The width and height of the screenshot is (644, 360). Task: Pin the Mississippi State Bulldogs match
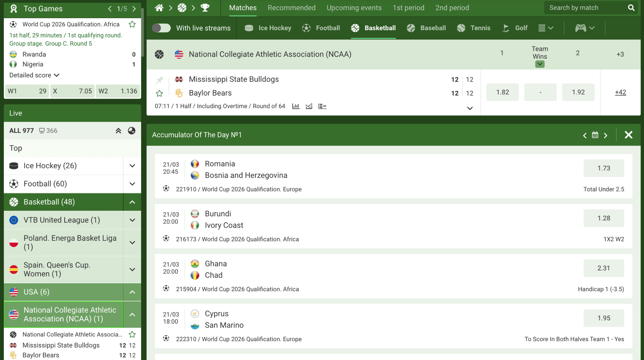click(159, 80)
